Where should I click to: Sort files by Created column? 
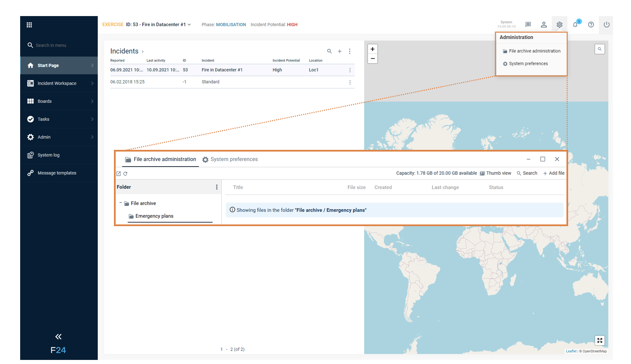(x=383, y=187)
